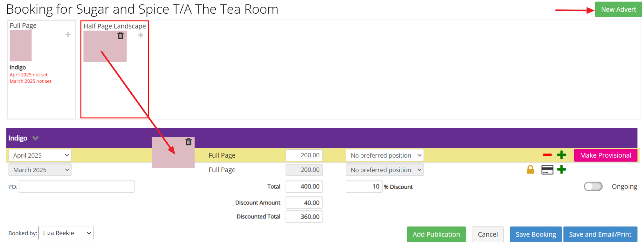This screenshot has width=644, height=249.
Task: Click red minus icon in April 2025 row
Action: [x=547, y=155]
